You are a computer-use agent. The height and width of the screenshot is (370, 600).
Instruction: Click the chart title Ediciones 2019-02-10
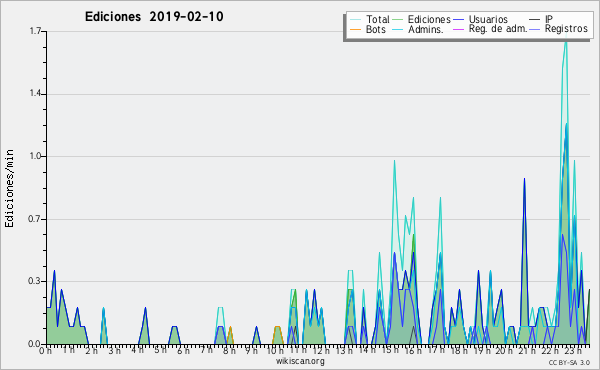coord(154,17)
